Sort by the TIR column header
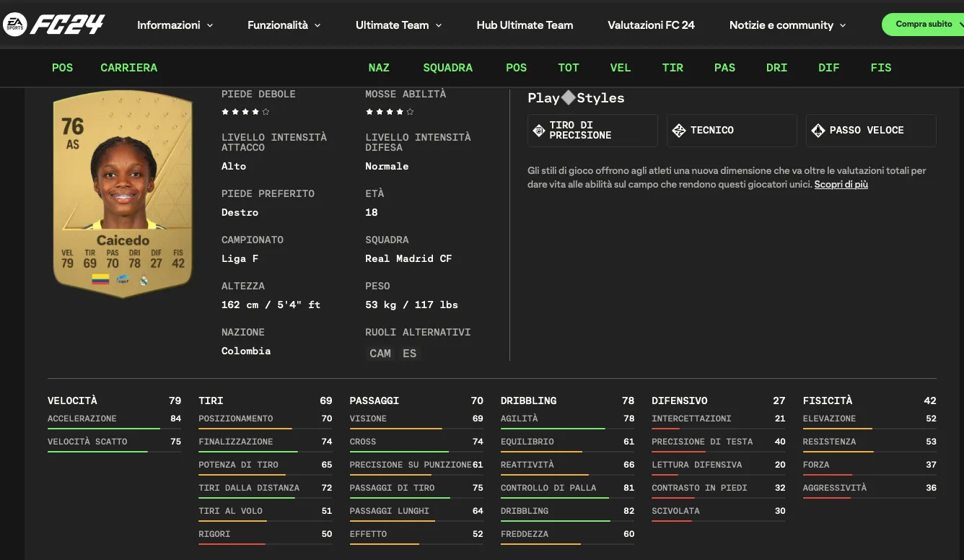The image size is (964, 560). (672, 68)
